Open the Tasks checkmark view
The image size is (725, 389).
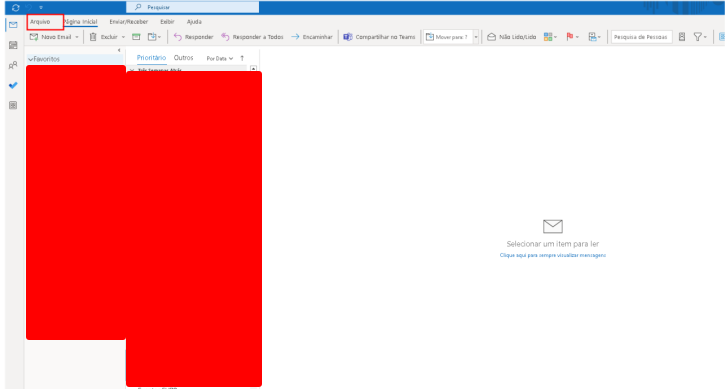tap(13, 85)
